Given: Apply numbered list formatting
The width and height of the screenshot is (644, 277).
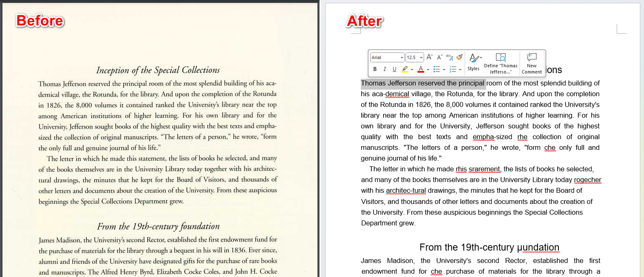Looking at the screenshot, I should (453, 69).
